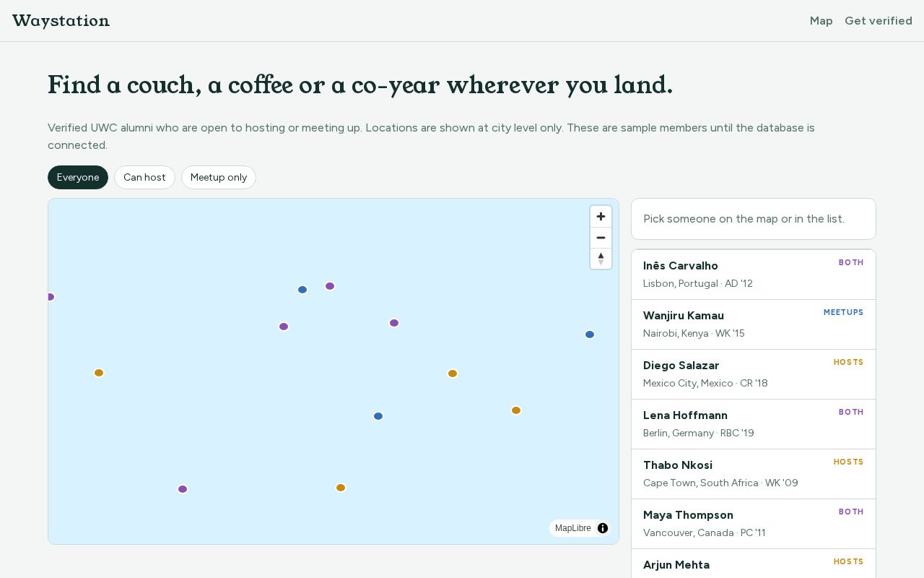Choose Diego Salazar from the list
Screen dimensions: 924x578
pyautogui.click(x=754, y=374)
